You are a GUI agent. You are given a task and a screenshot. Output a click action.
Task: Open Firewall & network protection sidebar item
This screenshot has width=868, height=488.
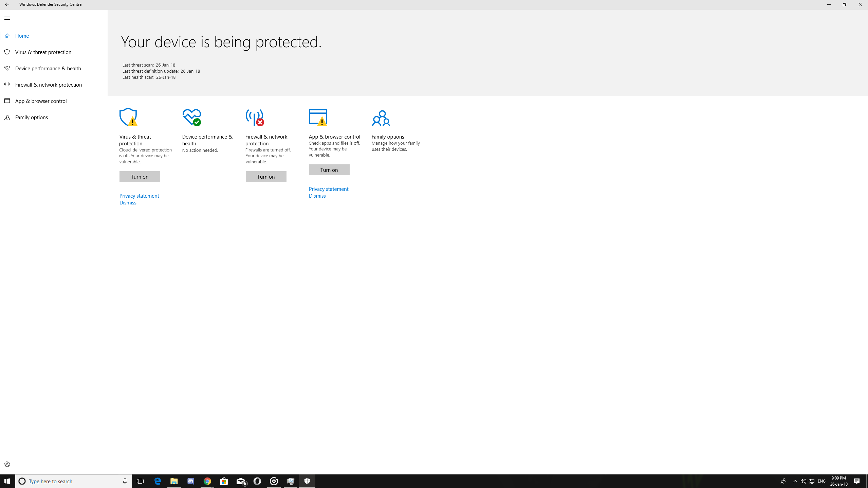click(x=49, y=85)
